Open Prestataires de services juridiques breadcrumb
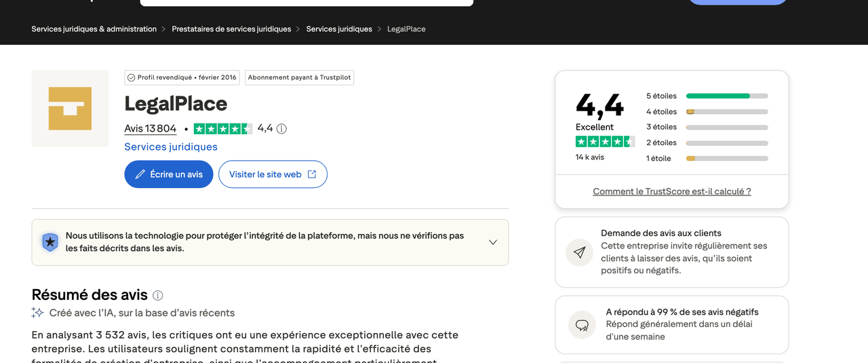Screen dimensions: 868x363 tap(231, 29)
